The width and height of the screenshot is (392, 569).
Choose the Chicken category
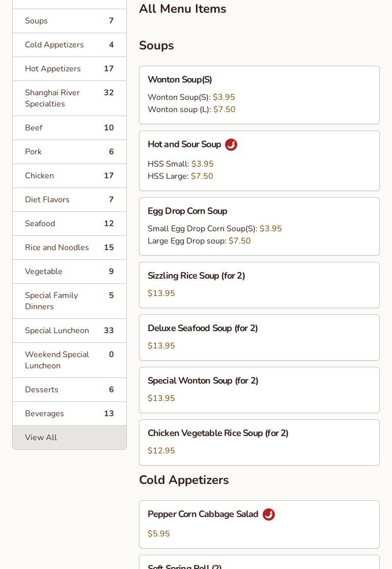69,176
